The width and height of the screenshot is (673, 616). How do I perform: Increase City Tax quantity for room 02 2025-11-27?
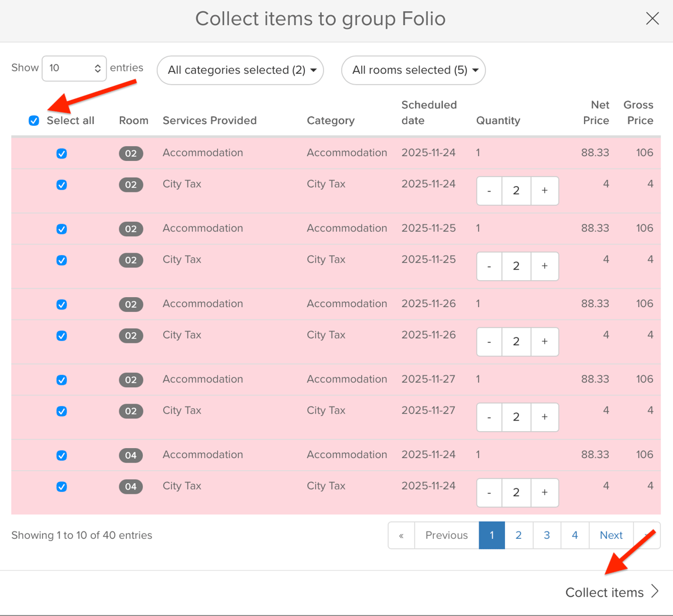coord(545,417)
